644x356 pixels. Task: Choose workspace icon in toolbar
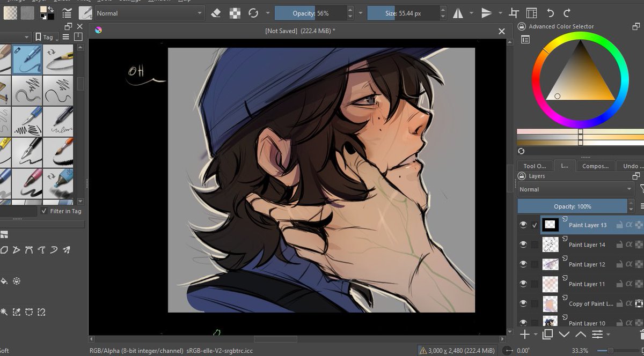[531, 13]
